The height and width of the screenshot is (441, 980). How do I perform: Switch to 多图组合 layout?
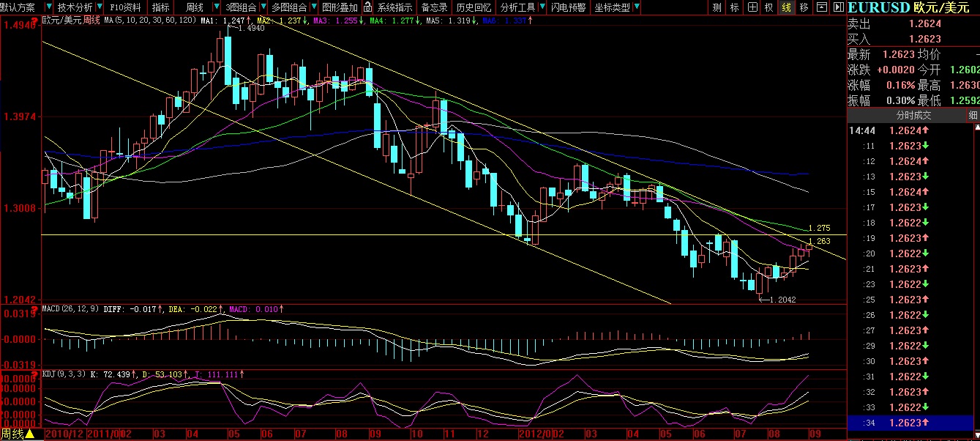click(x=289, y=7)
